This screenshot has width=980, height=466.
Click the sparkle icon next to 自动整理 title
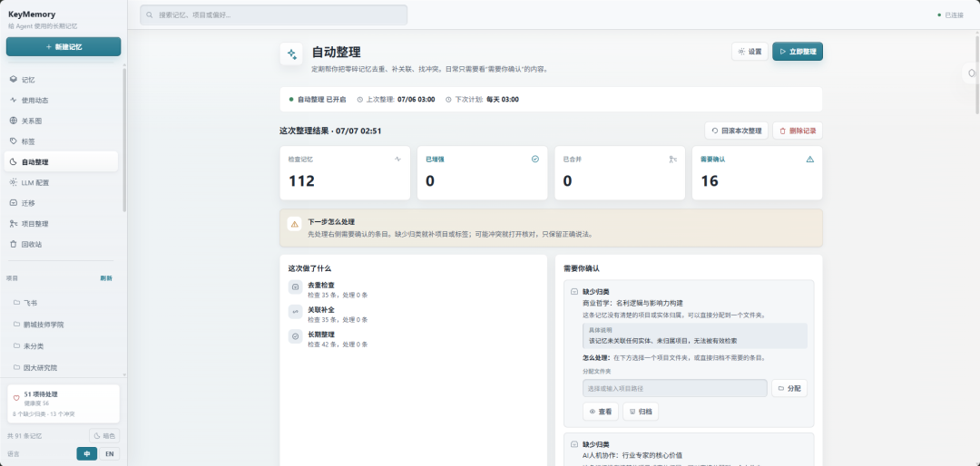pos(291,54)
